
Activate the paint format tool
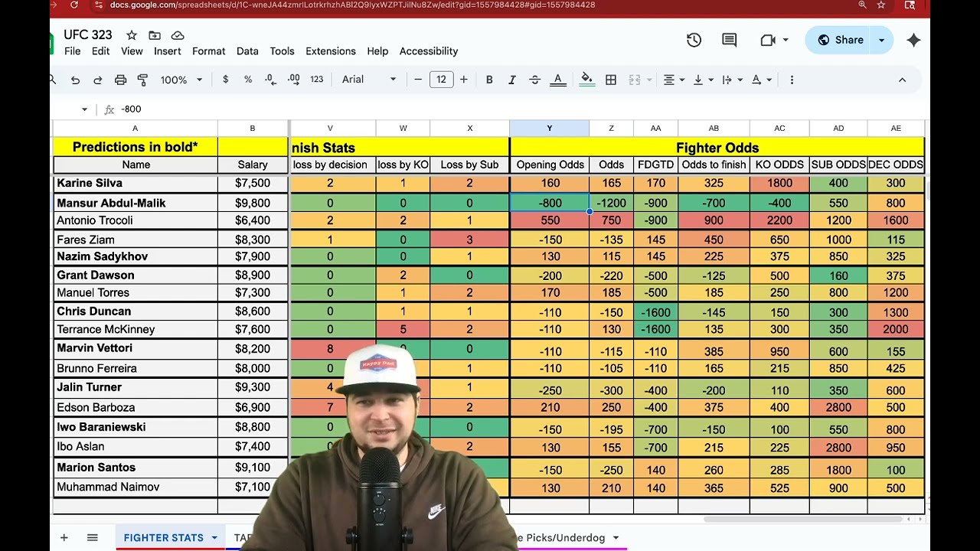click(142, 80)
